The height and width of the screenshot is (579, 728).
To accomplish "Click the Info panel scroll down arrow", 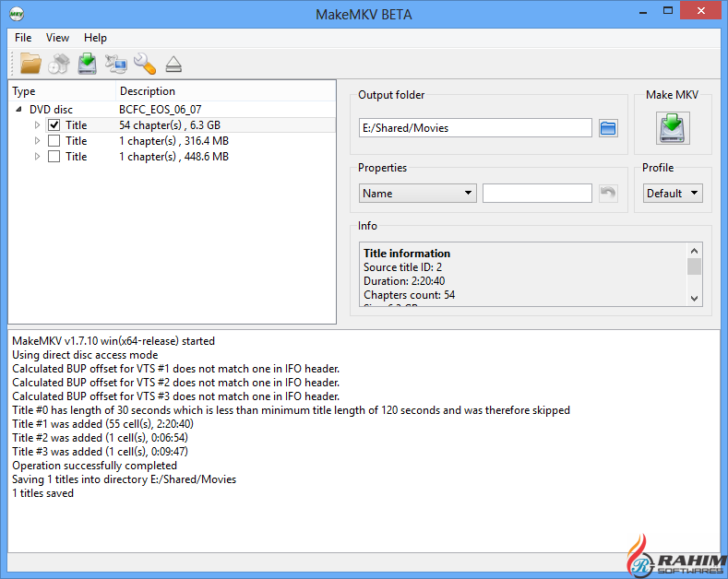I will (x=695, y=299).
